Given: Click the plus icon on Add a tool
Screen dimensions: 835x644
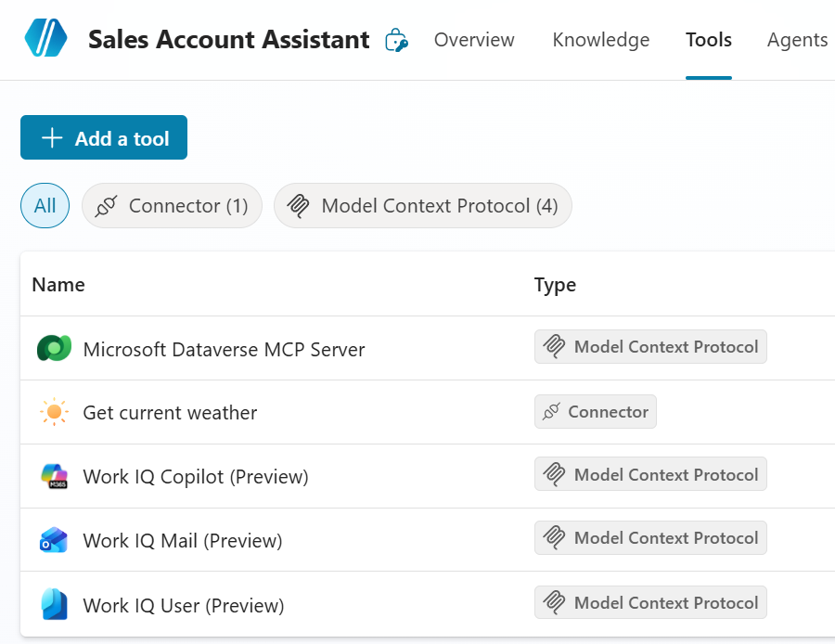Looking at the screenshot, I should click(x=52, y=138).
